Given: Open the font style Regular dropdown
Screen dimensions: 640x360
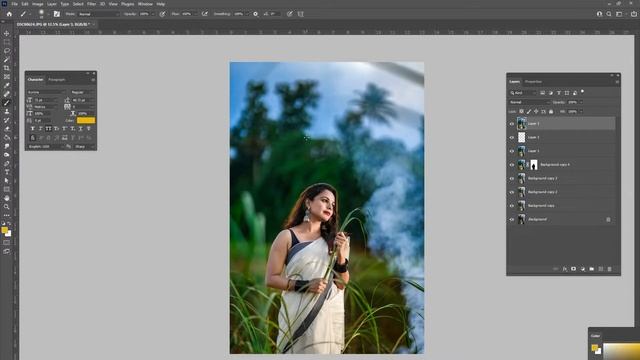Looking at the screenshot, I should pos(83,92).
